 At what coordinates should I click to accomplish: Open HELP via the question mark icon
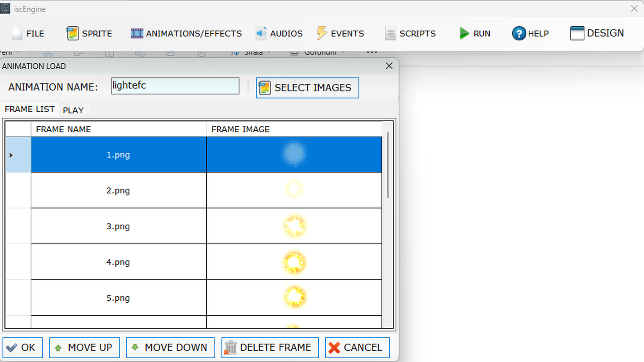519,33
